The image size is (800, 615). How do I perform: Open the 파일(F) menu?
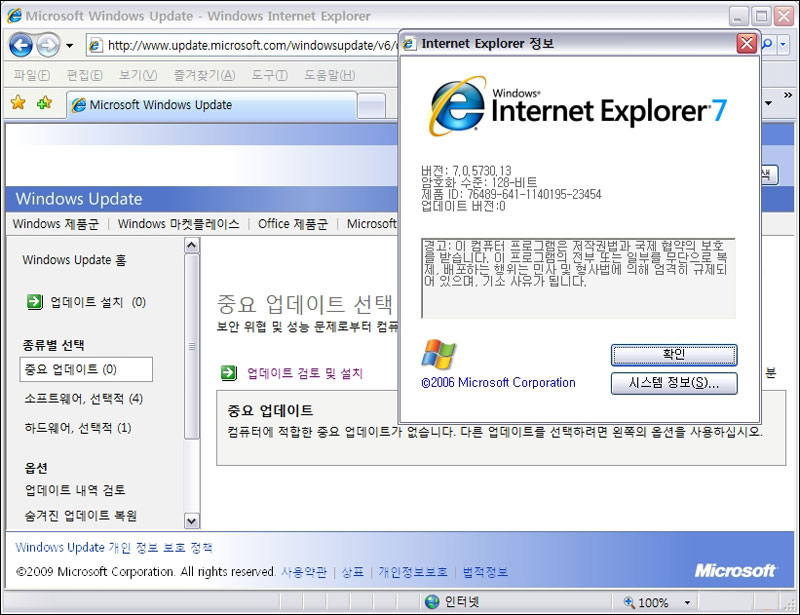point(32,75)
